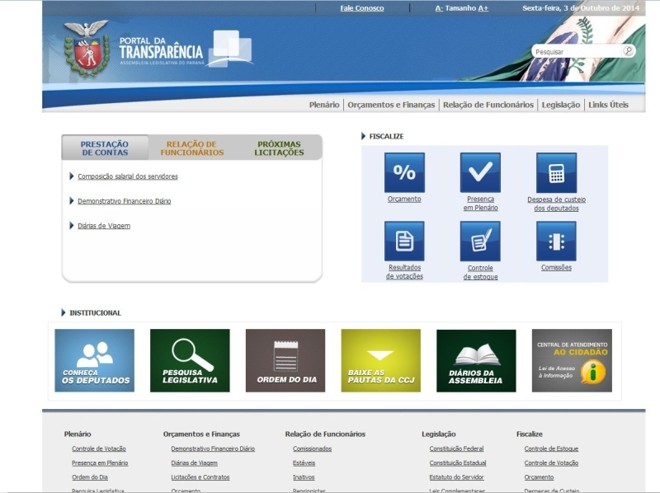Screen dimensions: 660x493
Task: Click the Central de Atendimento ao Cidadão banner
Action: pos(571,360)
